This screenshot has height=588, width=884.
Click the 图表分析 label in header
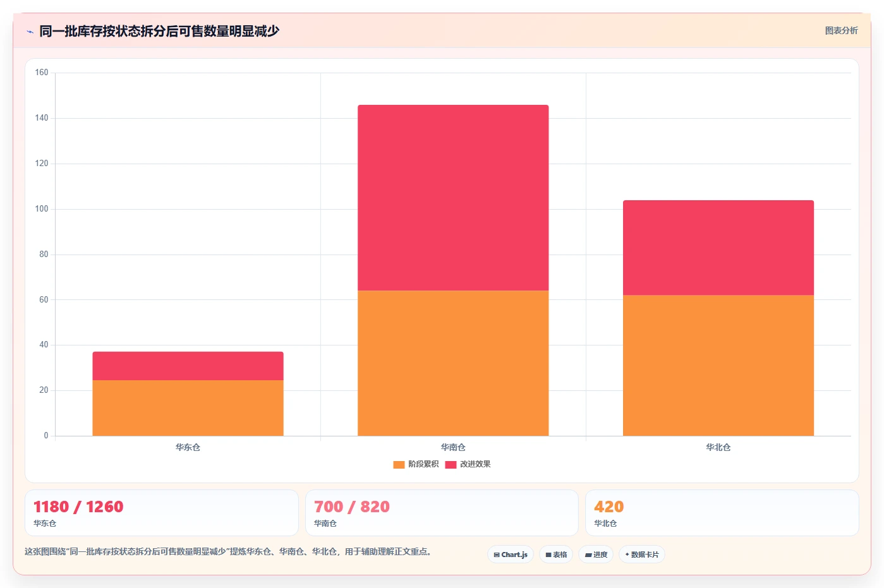841,30
